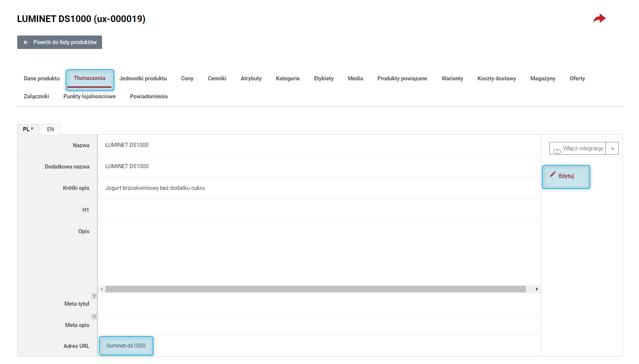This screenshot has height=364, width=639.
Task: Open the Punkty lojalnościowe tab
Action: coord(90,96)
